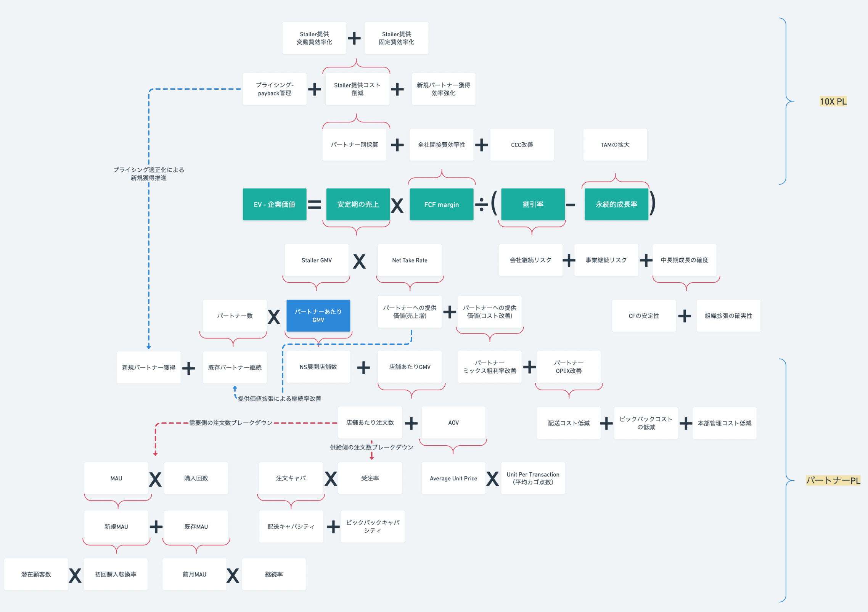The height and width of the screenshot is (612, 868).
Task: Click the Net Take Rate box
Action: tap(410, 260)
